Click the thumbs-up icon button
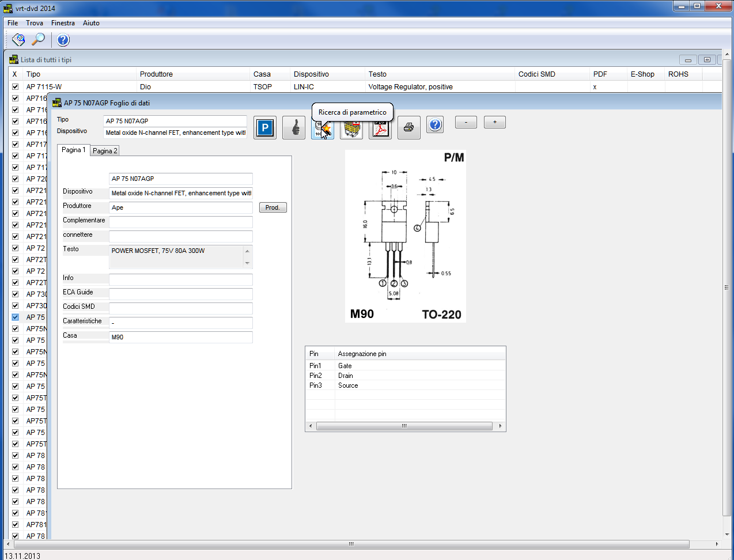Viewport: 734px width, 560px height. [294, 128]
